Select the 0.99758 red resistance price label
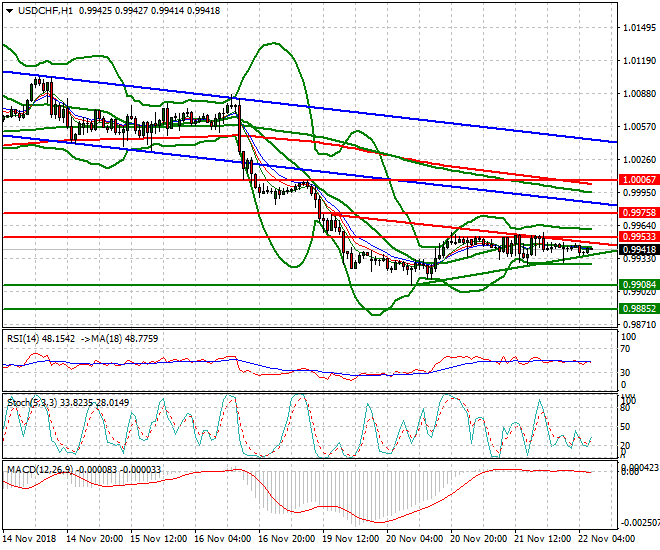The image size is (660, 550). pos(639,213)
